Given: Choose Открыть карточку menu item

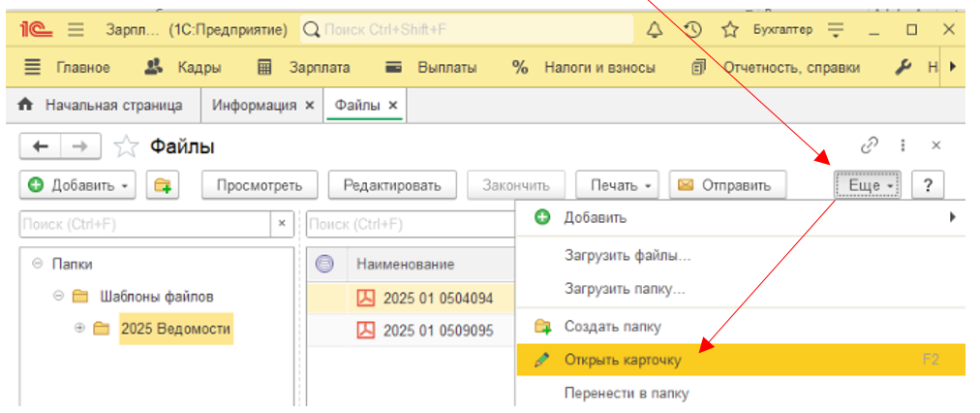Looking at the screenshot, I should pyautogui.click(x=741, y=360).
